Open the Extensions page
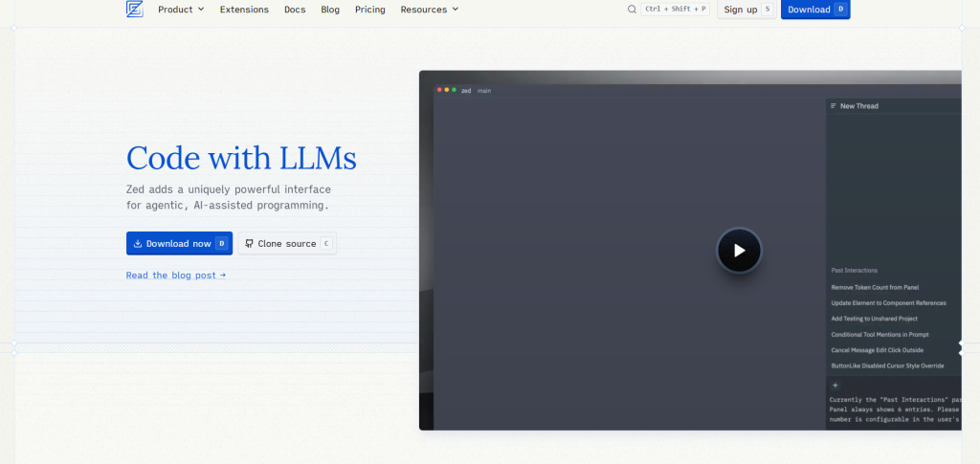Image resolution: width=980 pixels, height=464 pixels. pyautogui.click(x=244, y=10)
